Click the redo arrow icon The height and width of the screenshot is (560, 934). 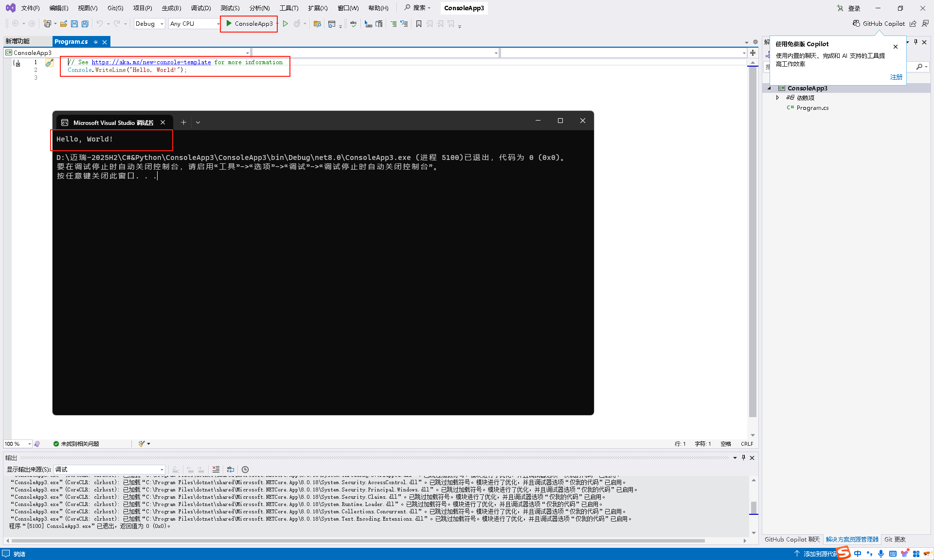117,23
